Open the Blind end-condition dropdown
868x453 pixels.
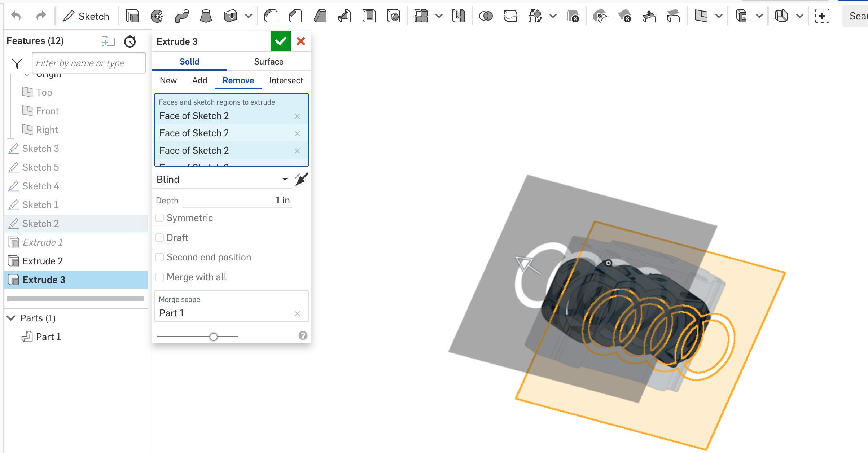pos(285,179)
